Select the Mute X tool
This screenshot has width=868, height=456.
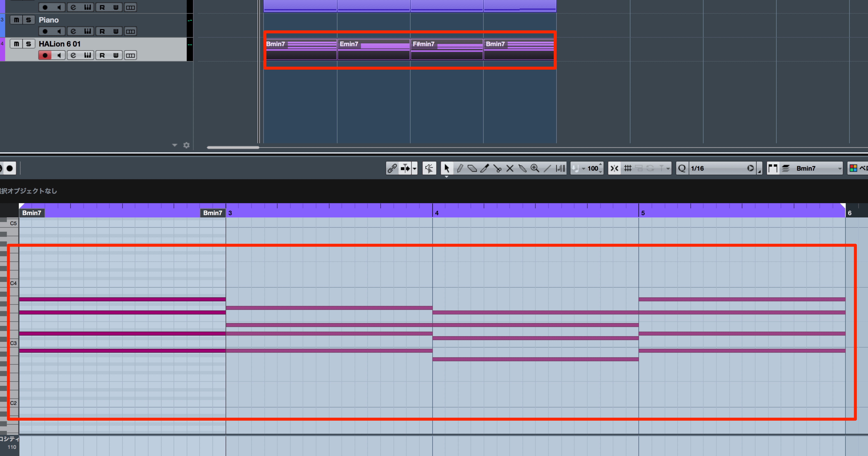[510, 168]
